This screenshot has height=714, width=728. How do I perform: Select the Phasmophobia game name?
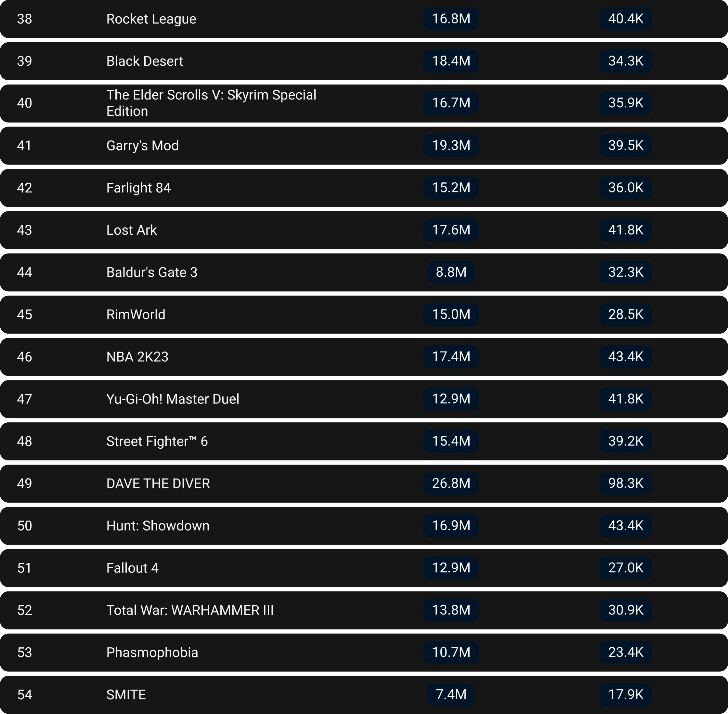click(x=152, y=653)
